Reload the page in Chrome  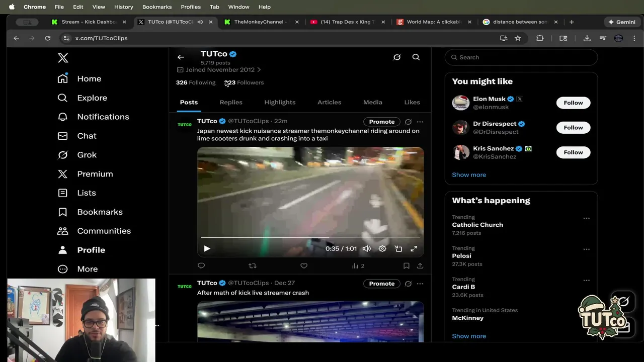point(47,38)
